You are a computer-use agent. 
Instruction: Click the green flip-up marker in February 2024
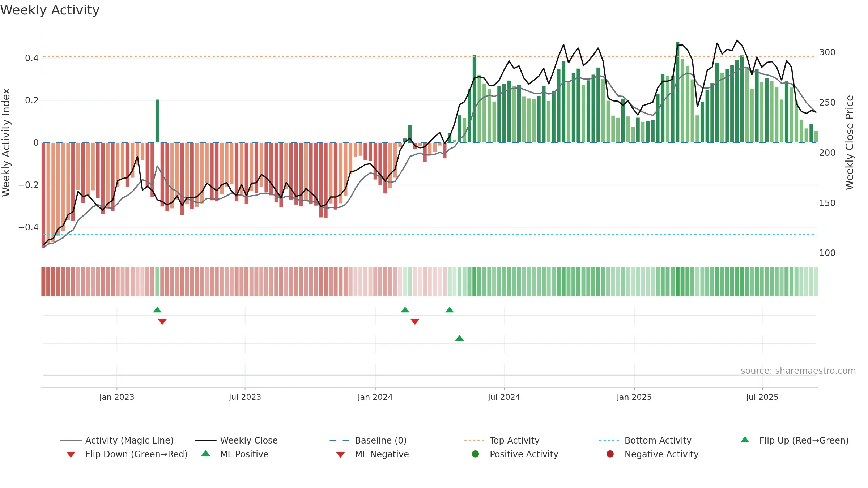405,310
